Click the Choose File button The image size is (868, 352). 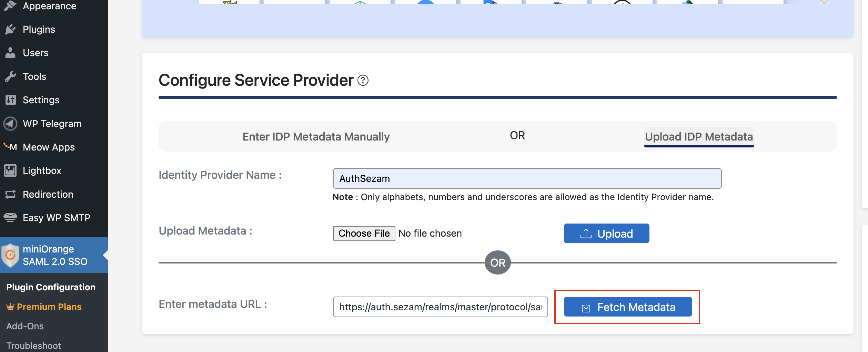click(364, 233)
